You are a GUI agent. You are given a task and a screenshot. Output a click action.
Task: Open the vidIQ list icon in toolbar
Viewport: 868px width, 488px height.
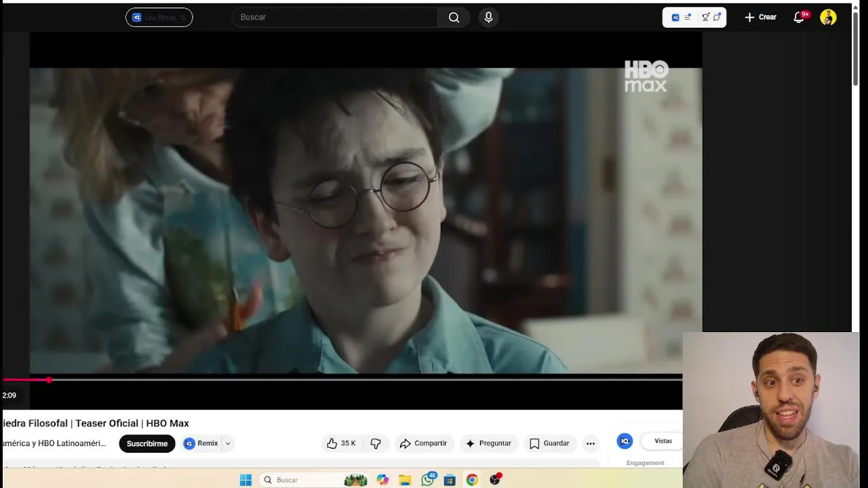tap(688, 18)
